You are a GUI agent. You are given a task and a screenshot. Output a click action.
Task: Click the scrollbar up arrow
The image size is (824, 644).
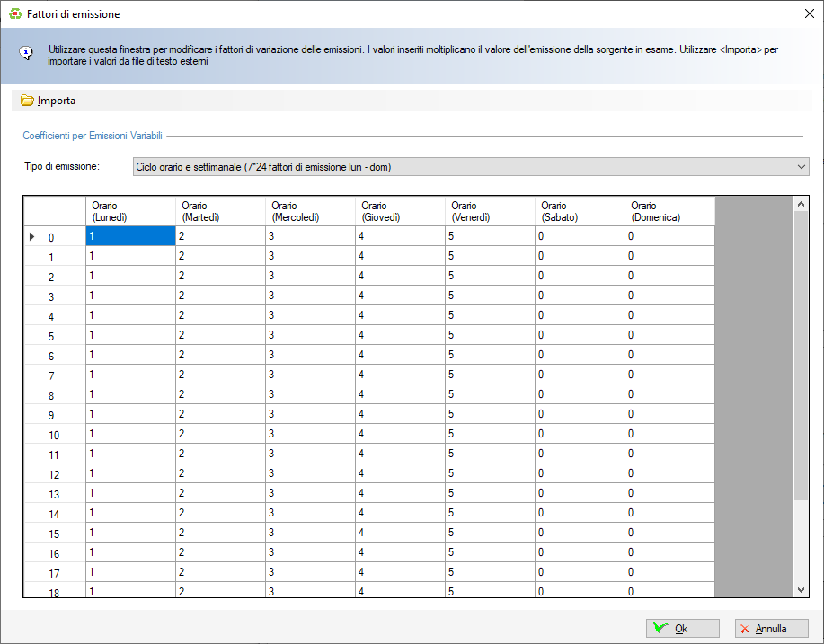click(802, 206)
